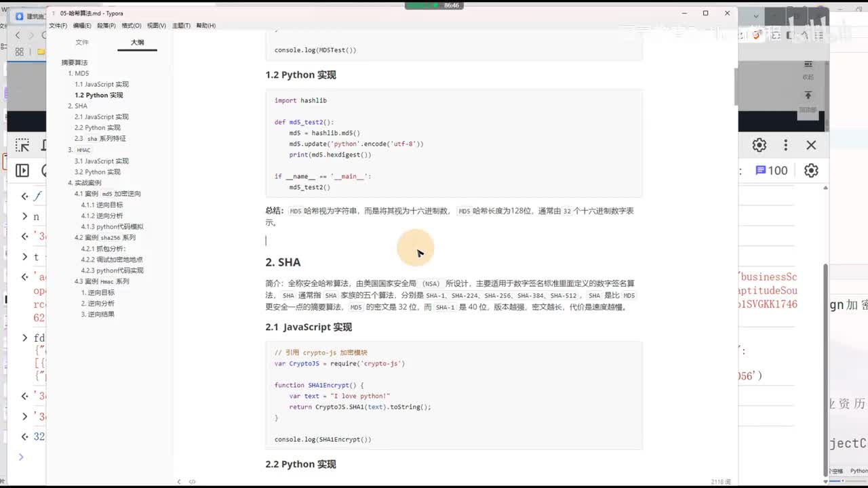868x488 pixels.
Task: Open outline item 4.2.3 python代码实现
Action: 113,270
